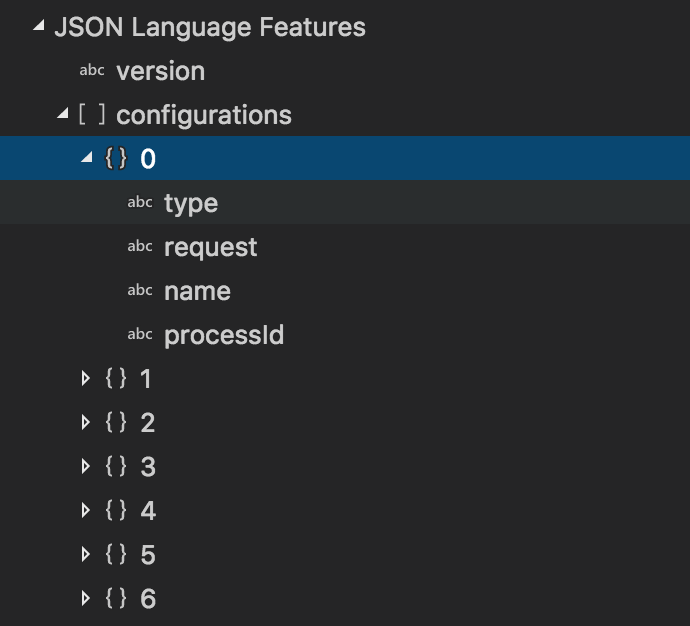
Task: Select the name property
Action: click(x=197, y=292)
